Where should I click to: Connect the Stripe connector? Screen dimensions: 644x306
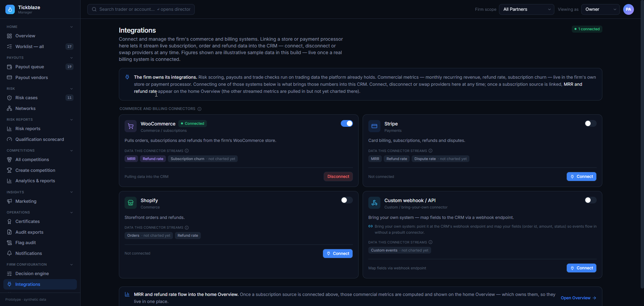582,177
